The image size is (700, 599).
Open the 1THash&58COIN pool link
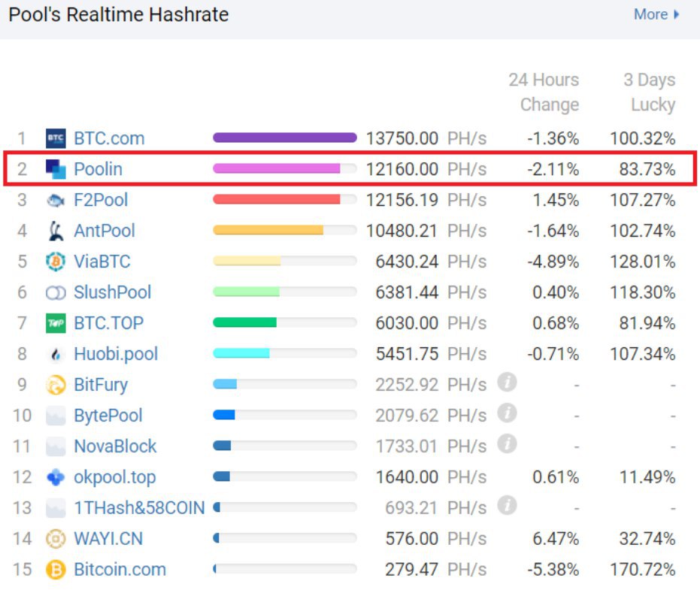(x=139, y=508)
